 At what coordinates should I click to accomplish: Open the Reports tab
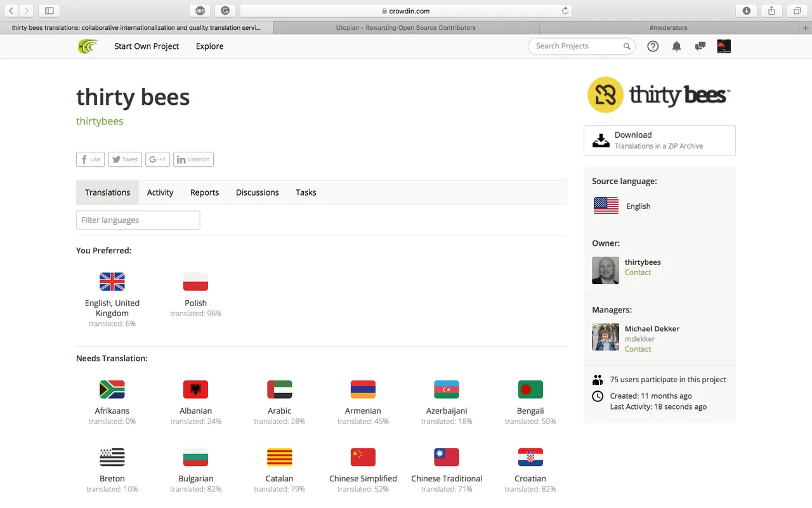coord(204,192)
